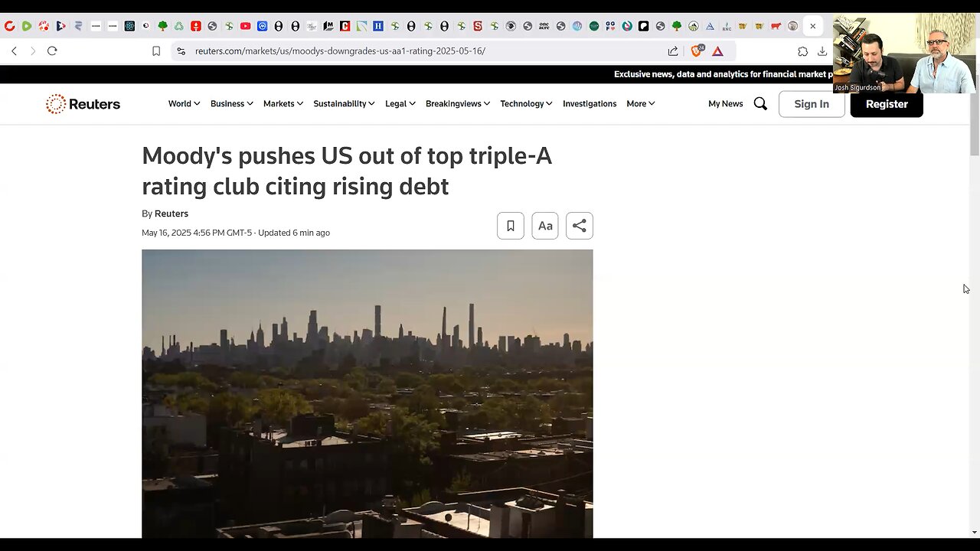Reload the Reuters page

coord(52,51)
